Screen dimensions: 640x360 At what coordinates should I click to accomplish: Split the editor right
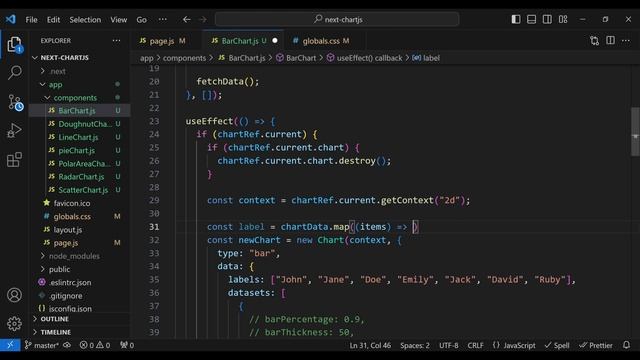(x=611, y=40)
